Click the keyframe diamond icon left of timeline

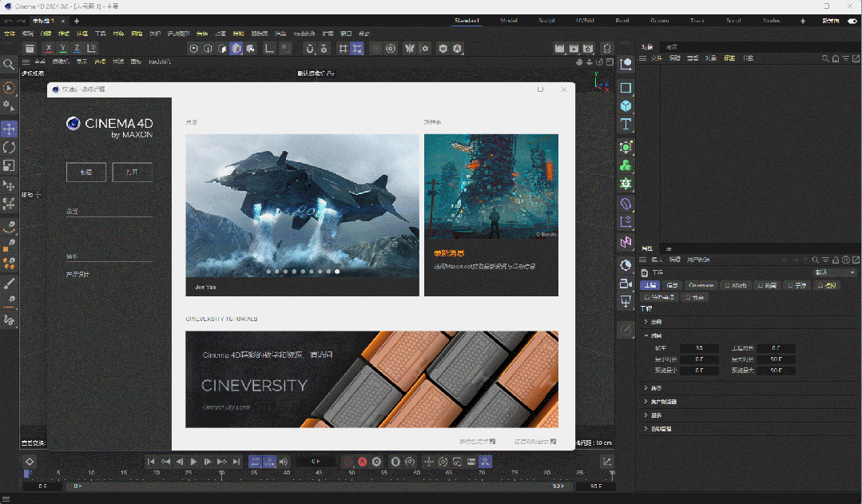[30, 462]
